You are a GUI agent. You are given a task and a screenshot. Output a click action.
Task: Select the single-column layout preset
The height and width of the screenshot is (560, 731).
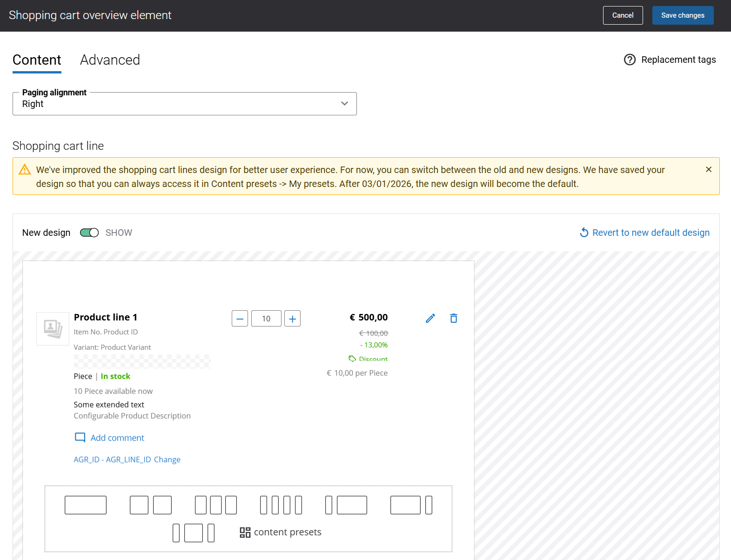click(x=86, y=505)
